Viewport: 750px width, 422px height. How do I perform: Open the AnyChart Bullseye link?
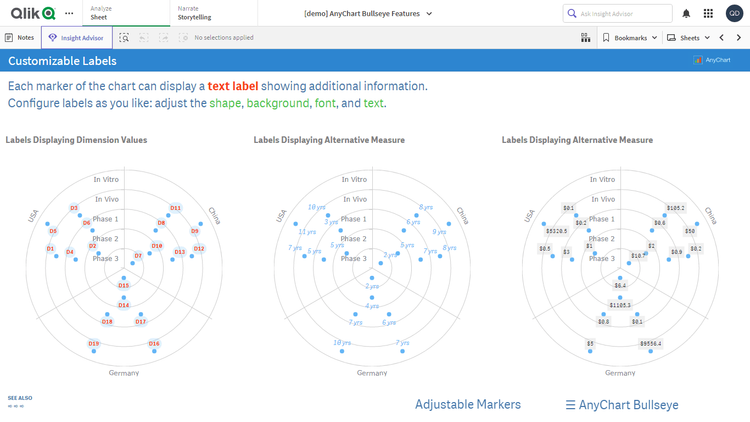(621, 404)
